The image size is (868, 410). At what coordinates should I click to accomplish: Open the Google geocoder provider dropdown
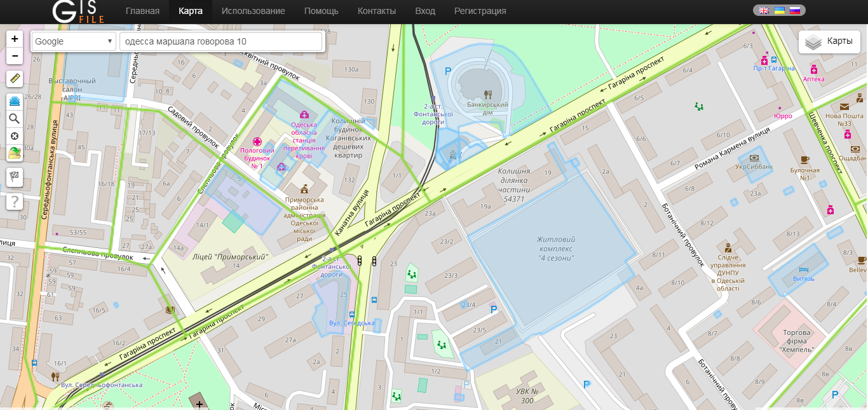click(73, 41)
